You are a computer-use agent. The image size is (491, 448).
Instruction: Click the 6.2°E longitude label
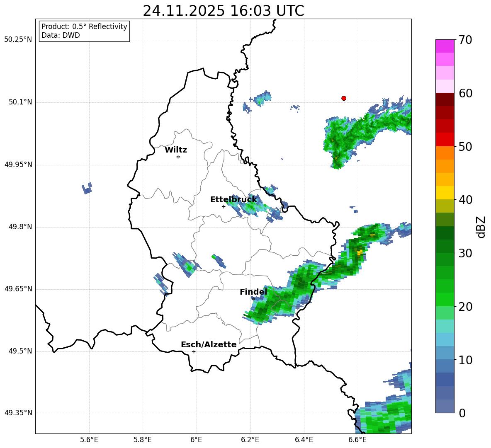(250, 440)
